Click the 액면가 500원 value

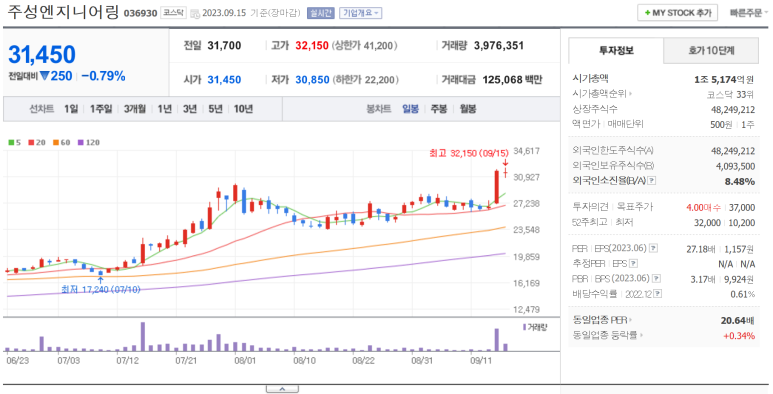pos(721,125)
